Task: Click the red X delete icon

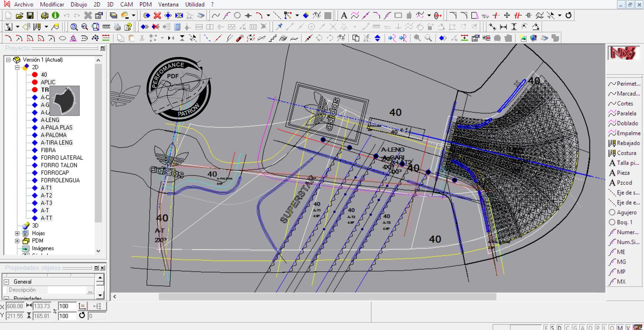Action: click(x=158, y=15)
